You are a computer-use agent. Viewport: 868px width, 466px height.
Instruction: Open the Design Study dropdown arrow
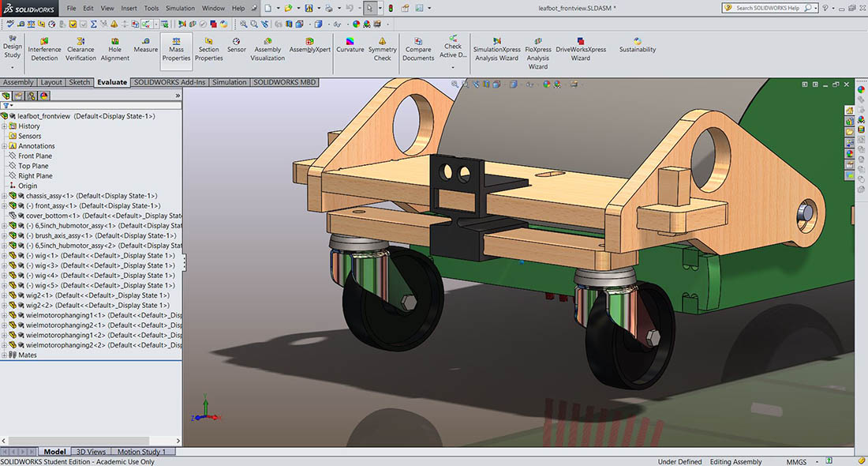tap(12, 67)
